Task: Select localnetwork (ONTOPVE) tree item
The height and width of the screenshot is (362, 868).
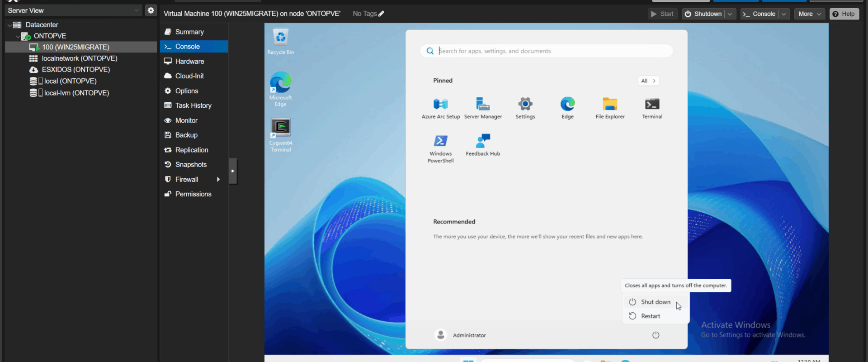Action: tap(81, 58)
